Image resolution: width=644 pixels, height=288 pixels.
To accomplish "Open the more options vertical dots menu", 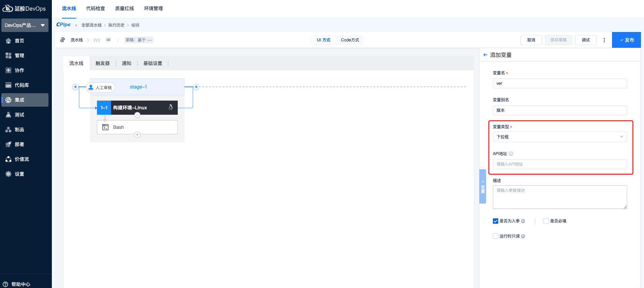I will 604,40.
